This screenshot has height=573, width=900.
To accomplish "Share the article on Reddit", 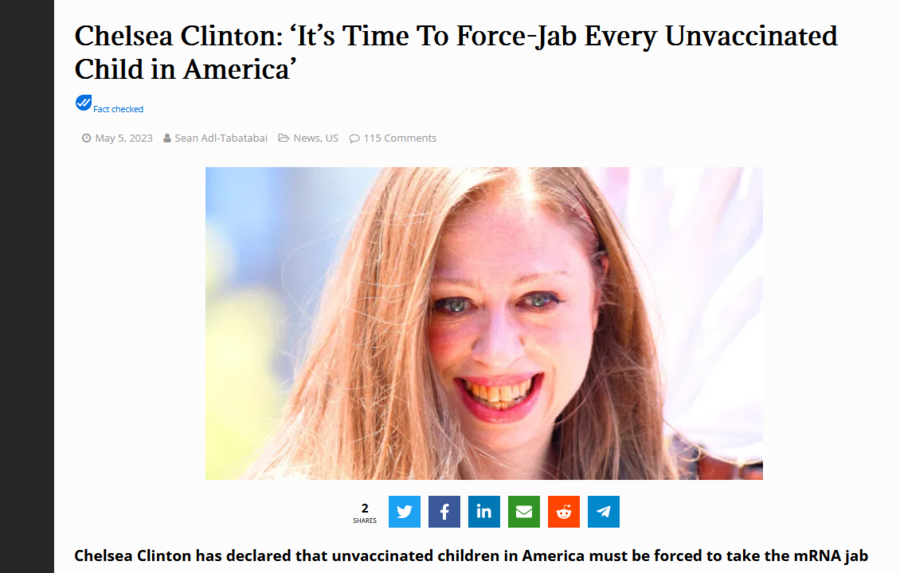I will click(x=564, y=511).
